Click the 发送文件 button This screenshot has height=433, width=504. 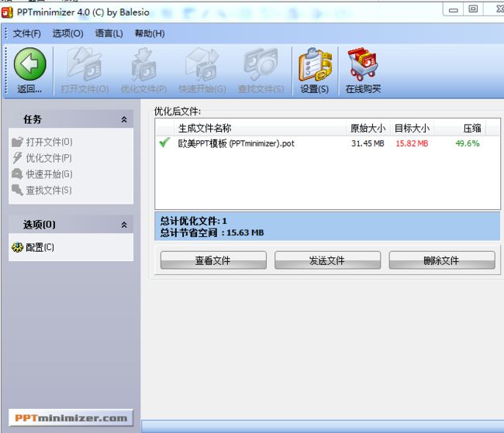click(327, 260)
